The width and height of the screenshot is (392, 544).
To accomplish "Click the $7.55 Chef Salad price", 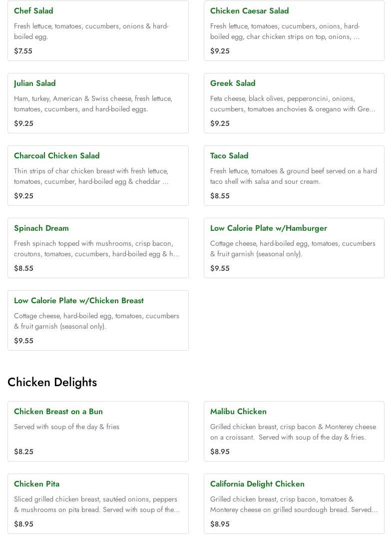I will (23, 51).
